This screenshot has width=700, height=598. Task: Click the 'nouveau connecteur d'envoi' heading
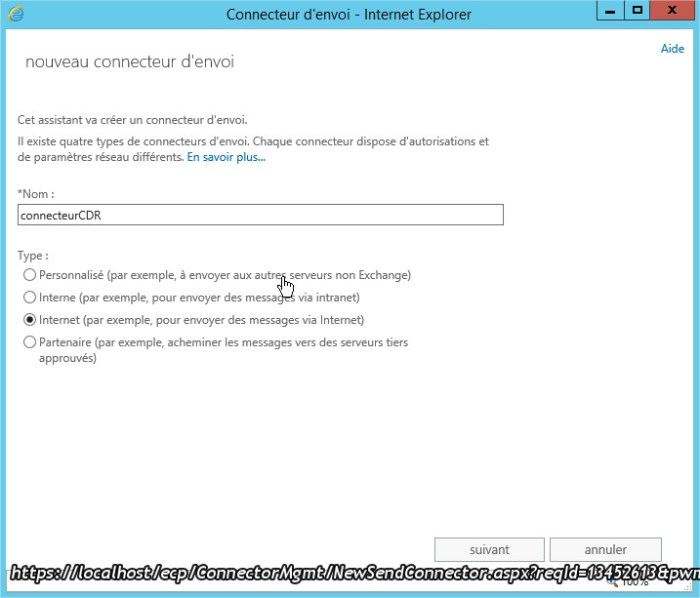[x=129, y=62]
